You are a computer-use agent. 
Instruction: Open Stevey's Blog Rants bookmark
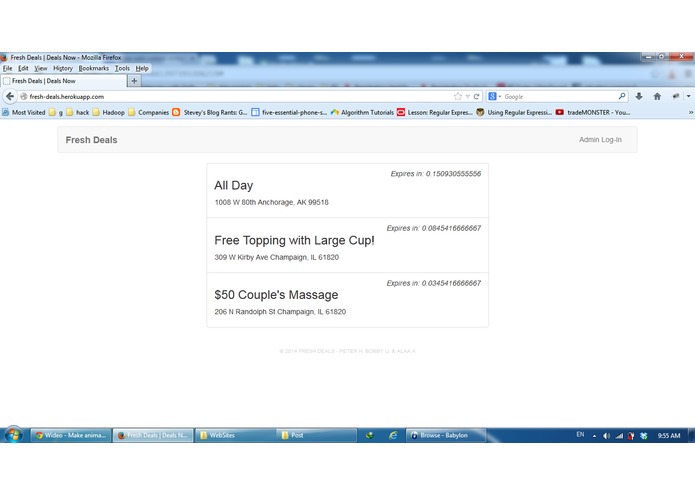tap(210, 113)
